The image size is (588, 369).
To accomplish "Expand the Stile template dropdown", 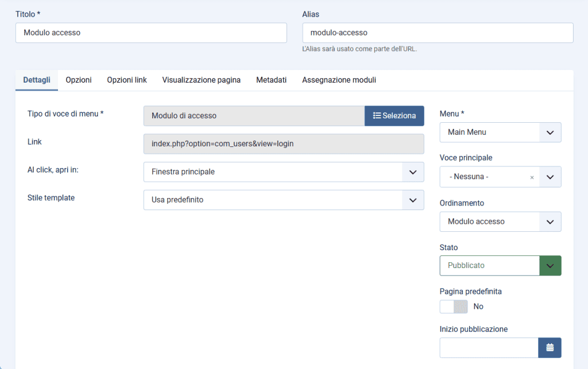I will [284, 200].
